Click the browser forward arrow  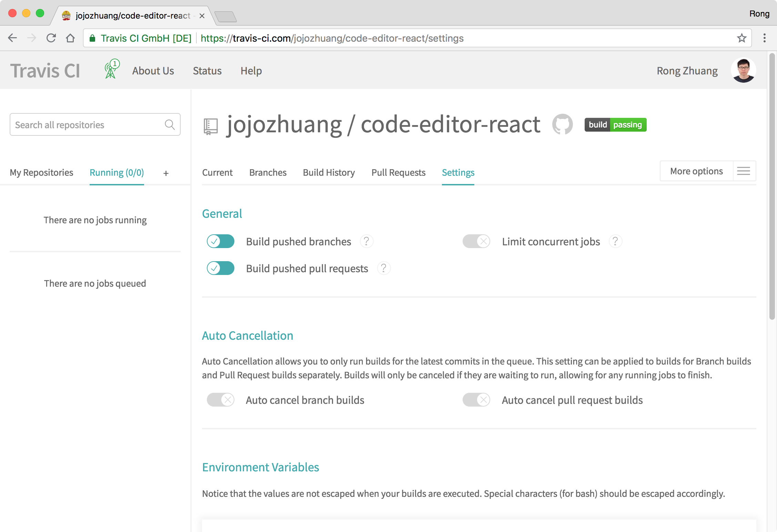(32, 38)
